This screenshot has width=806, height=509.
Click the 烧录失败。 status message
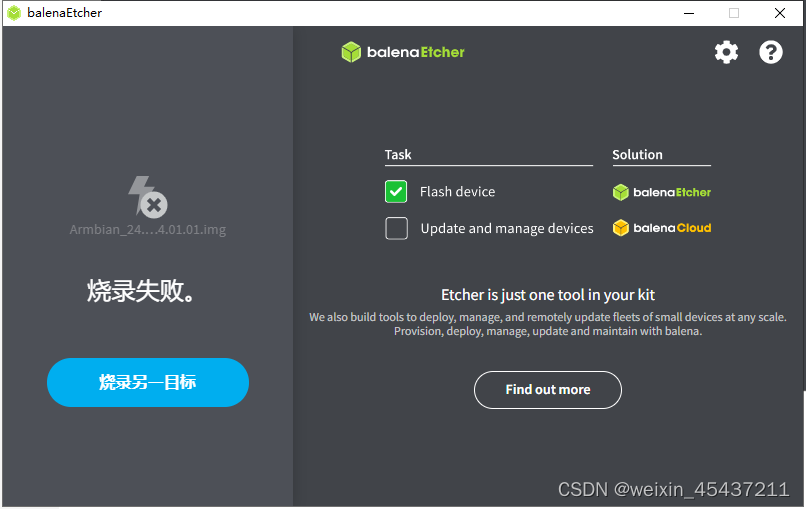[x=140, y=291]
